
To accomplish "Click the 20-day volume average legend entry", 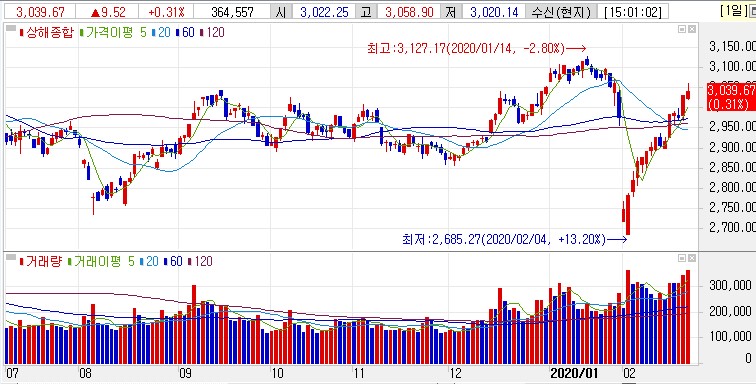I will pyautogui.click(x=152, y=261).
